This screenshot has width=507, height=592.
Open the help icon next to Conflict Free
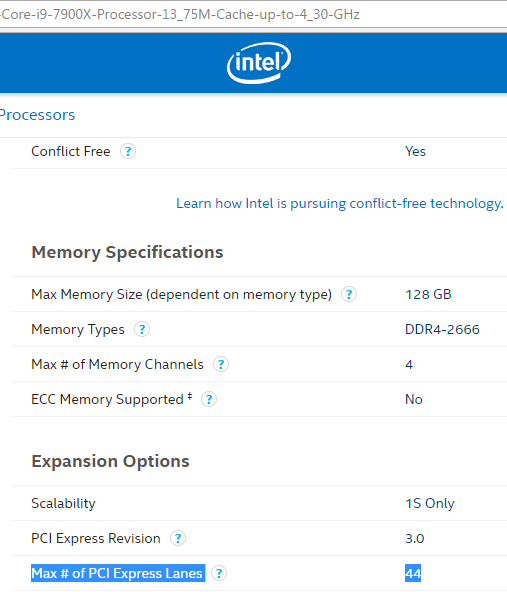[x=128, y=151]
